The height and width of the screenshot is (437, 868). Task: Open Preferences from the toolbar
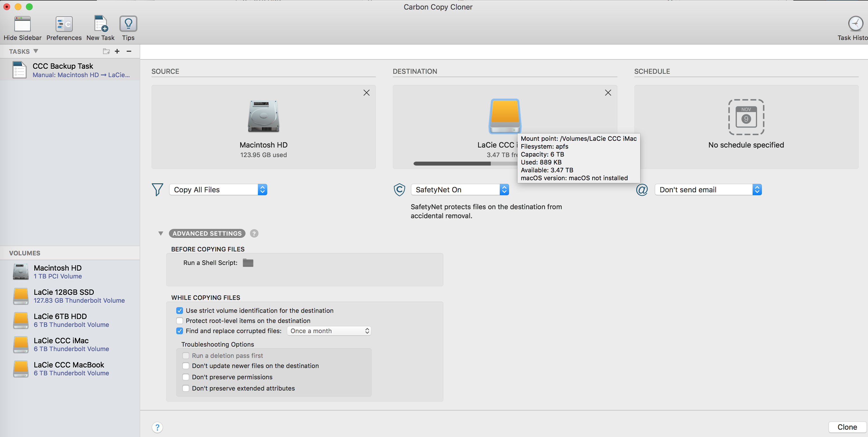point(64,24)
